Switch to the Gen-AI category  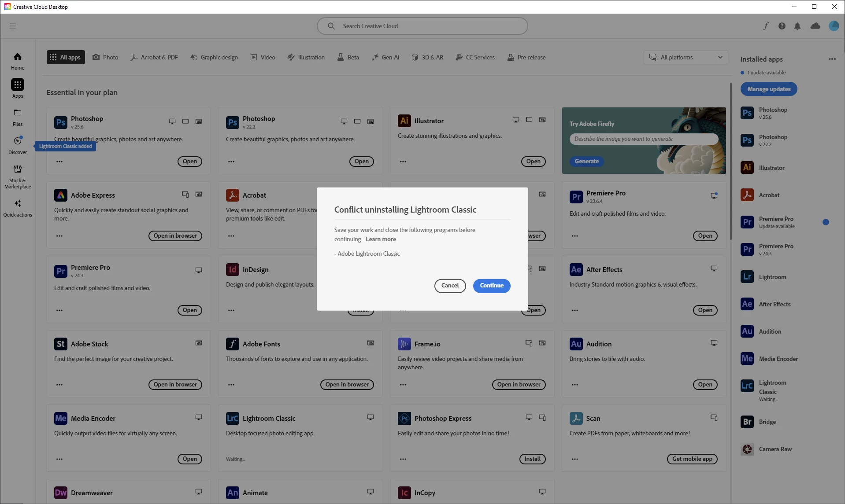385,57
